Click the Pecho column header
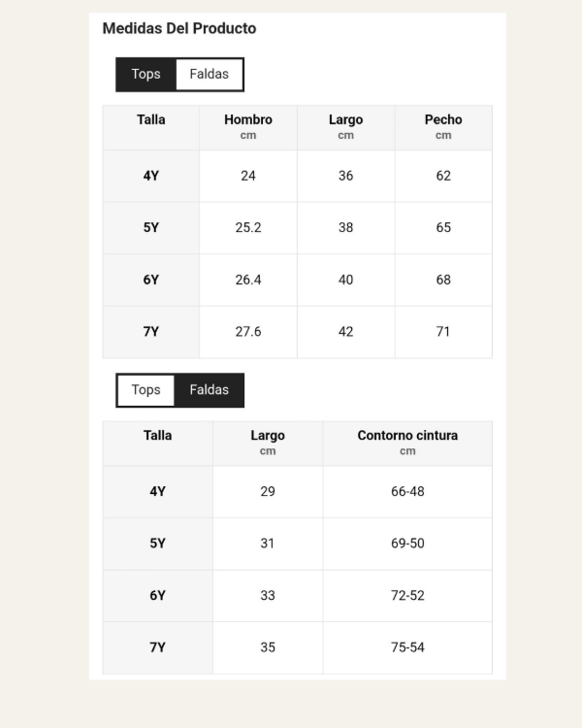The image size is (582, 728). 443,126
